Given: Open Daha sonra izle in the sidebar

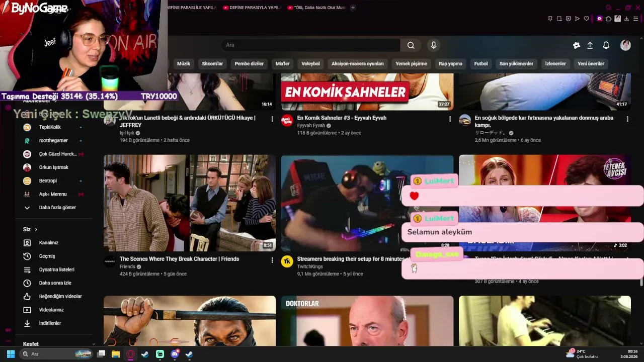Looking at the screenshot, I should (55, 283).
